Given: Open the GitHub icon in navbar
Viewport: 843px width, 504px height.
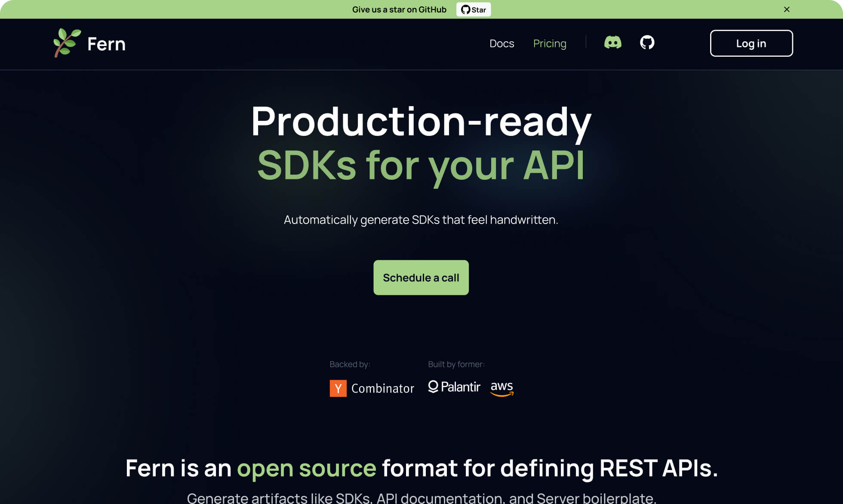Looking at the screenshot, I should tap(647, 43).
